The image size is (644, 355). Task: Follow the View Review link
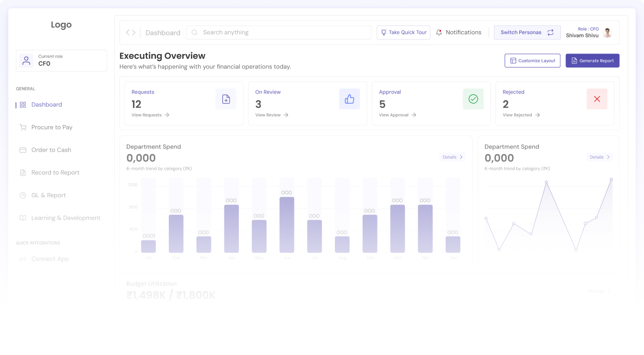(272, 115)
